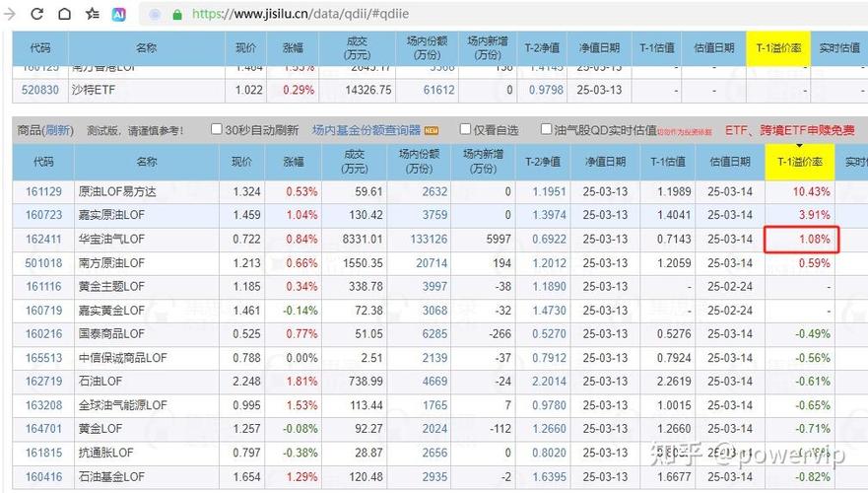Open fund code 164701 link
Image resolution: width=868 pixels, height=493 pixels.
click(43, 429)
